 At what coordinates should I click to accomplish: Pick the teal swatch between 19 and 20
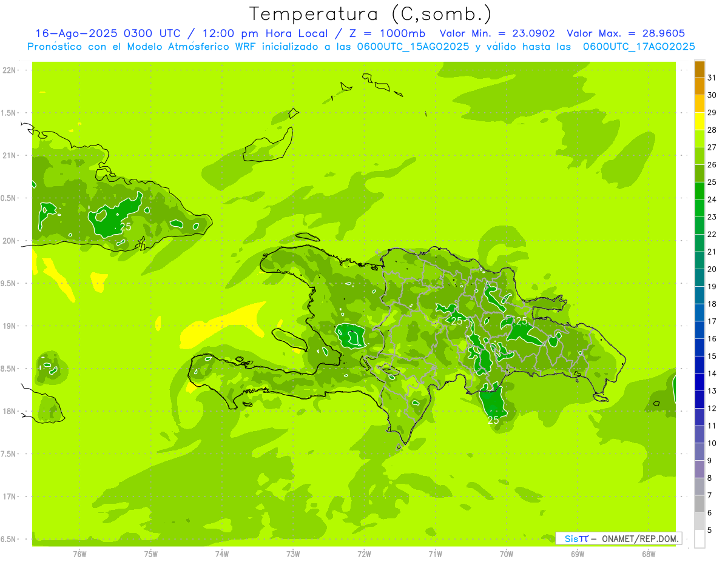699,278
